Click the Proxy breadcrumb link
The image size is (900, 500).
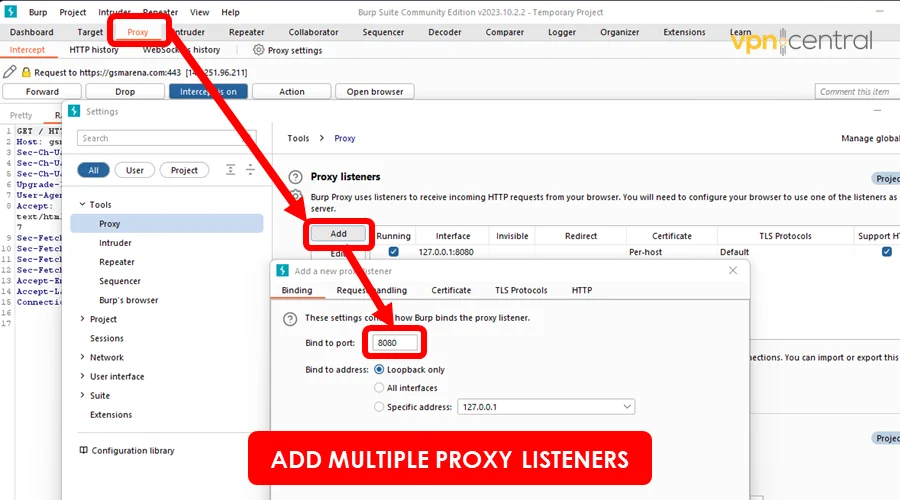(x=345, y=138)
